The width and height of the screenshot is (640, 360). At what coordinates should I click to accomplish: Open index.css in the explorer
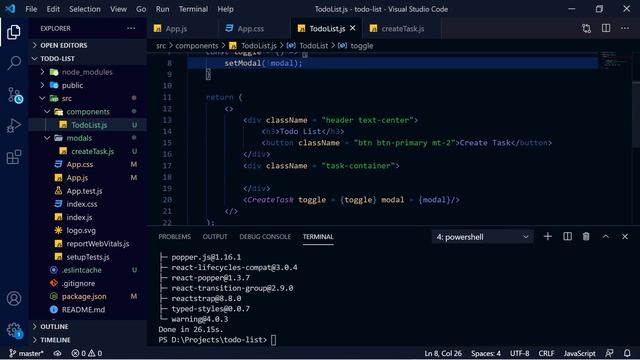[82, 204]
